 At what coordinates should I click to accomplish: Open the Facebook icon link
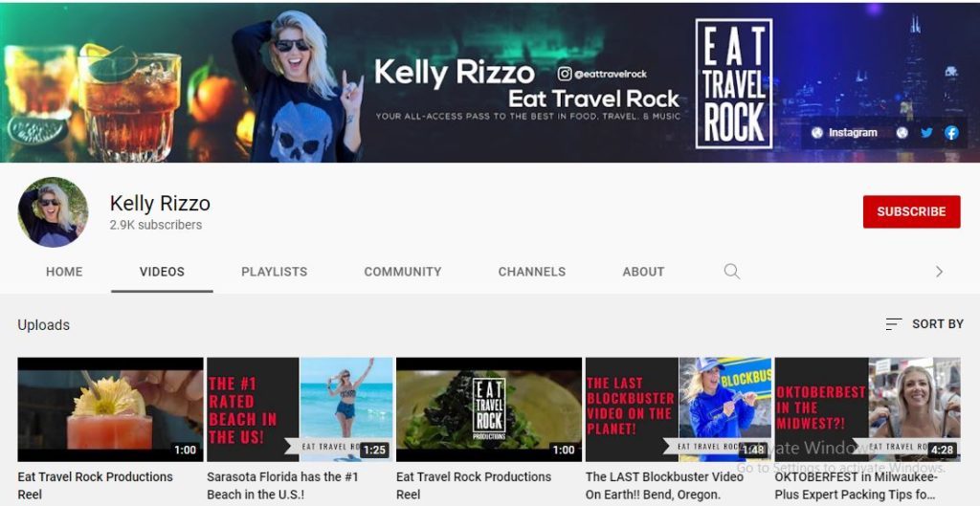[951, 132]
